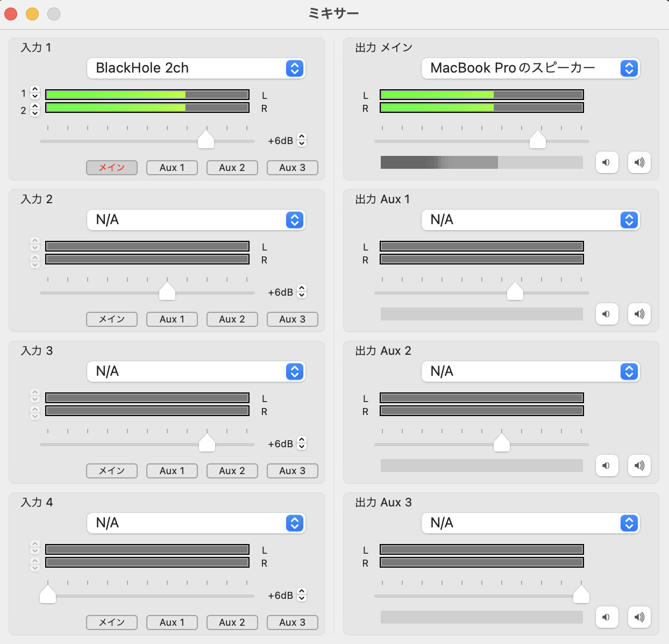Click the louder speaker icon for 出力 Aux 1
This screenshot has height=644, width=669.
click(x=639, y=314)
